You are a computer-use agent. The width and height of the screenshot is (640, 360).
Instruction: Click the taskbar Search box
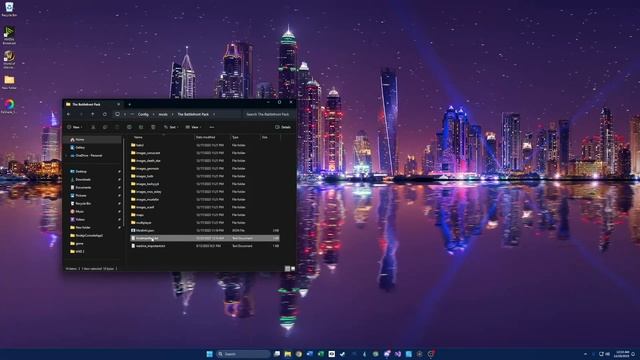click(243, 354)
